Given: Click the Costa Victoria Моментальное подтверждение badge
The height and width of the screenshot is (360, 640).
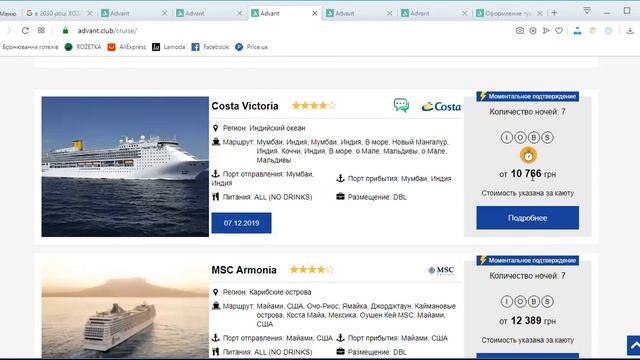Looking at the screenshot, I should 527,96.
